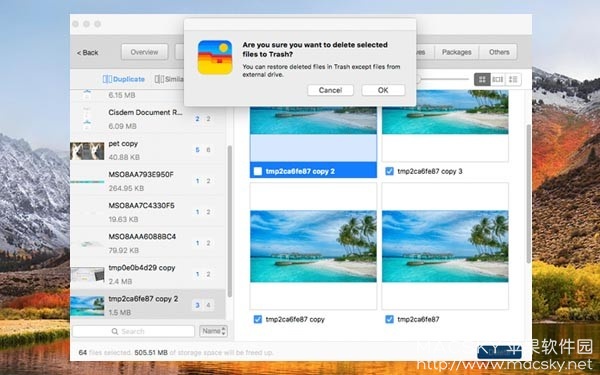Click the '6.15 MB' size text

(x=122, y=95)
